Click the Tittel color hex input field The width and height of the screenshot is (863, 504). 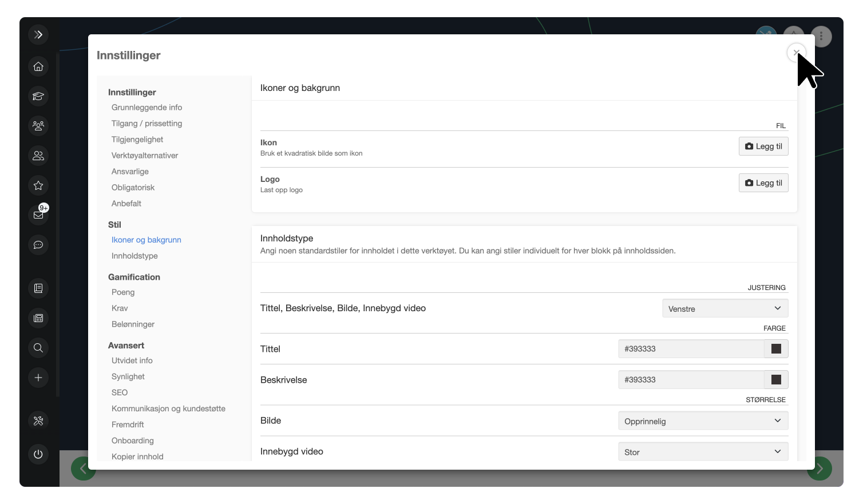[x=691, y=349]
